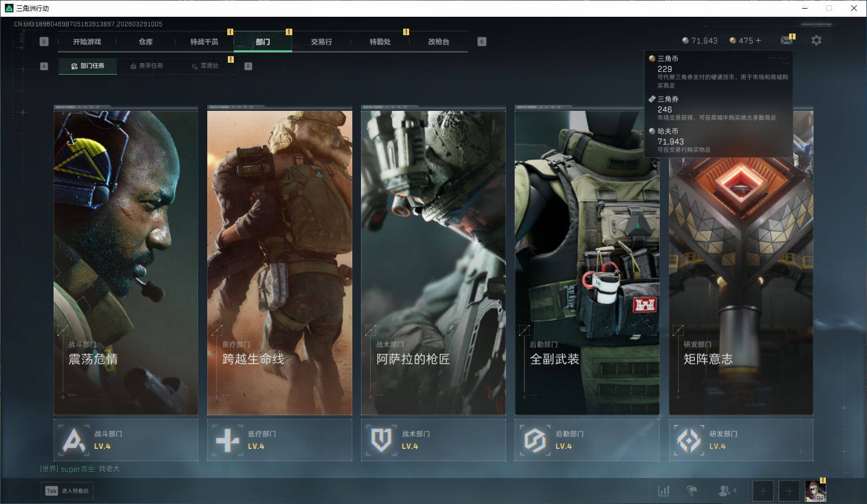The width and height of the screenshot is (867, 504).
Task: Click the 战术部门 LV.4 level panel
Action: pyautogui.click(x=433, y=440)
